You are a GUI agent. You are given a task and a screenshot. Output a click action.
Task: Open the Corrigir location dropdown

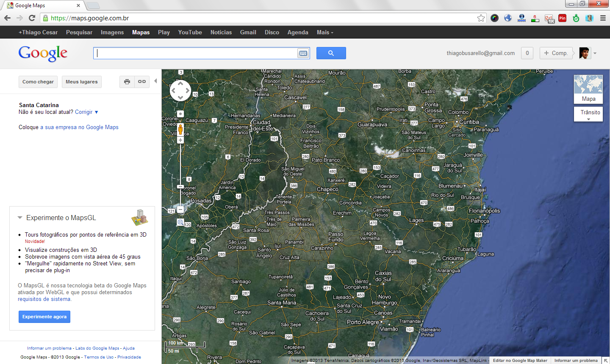86,112
